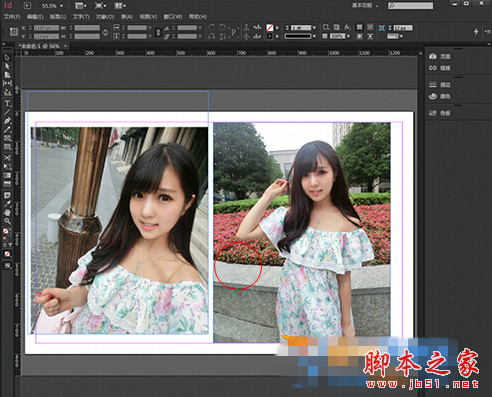Open the 100% opacity dropdown arrow
The height and width of the screenshot is (397, 492).
[x=348, y=36]
